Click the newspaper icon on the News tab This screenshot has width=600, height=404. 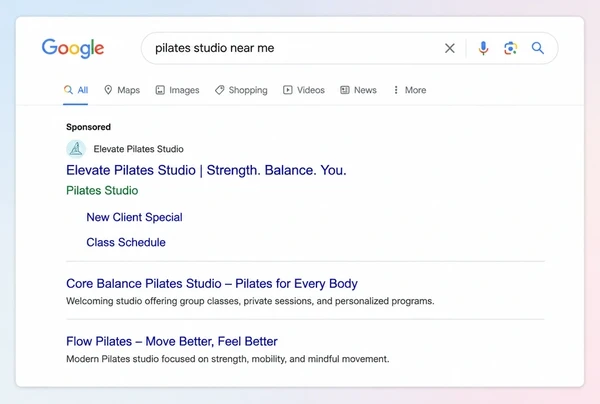click(x=345, y=90)
